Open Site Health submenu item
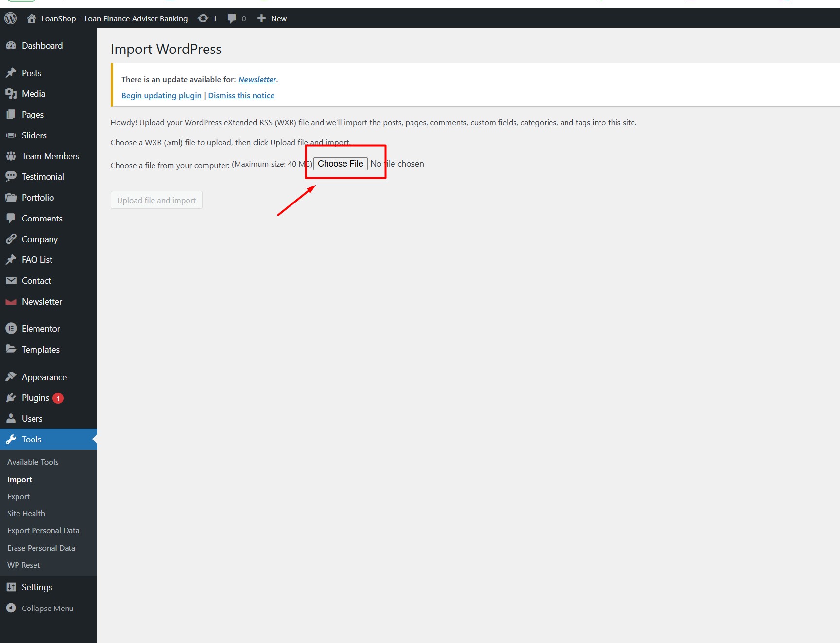The width and height of the screenshot is (840, 643). click(x=26, y=514)
